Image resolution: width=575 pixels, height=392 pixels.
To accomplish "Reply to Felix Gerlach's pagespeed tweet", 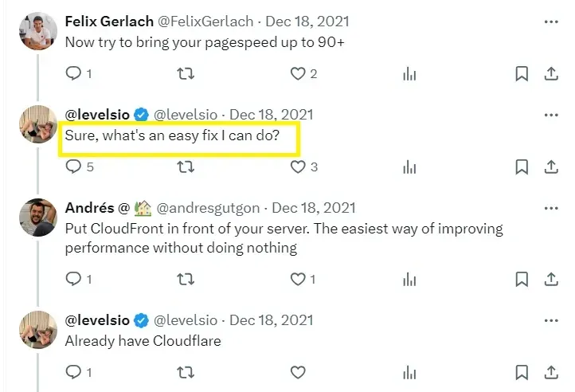I will click(x=72, y=74).
